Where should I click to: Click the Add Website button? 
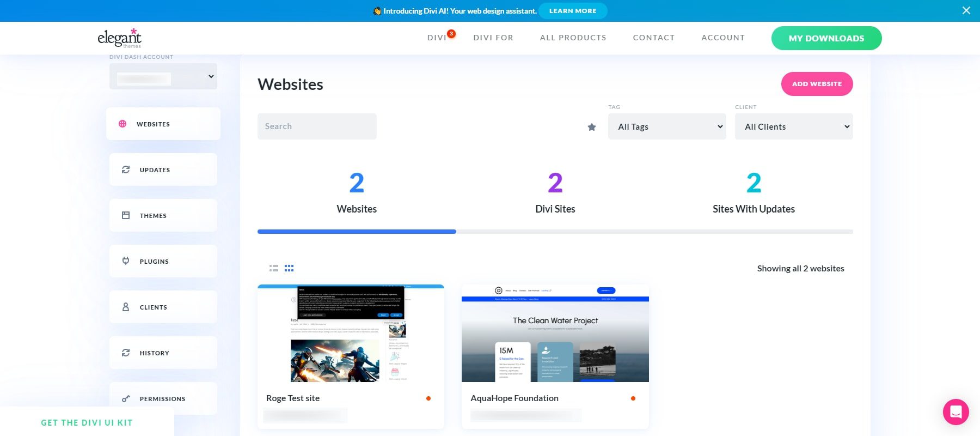tap(817, 84)
